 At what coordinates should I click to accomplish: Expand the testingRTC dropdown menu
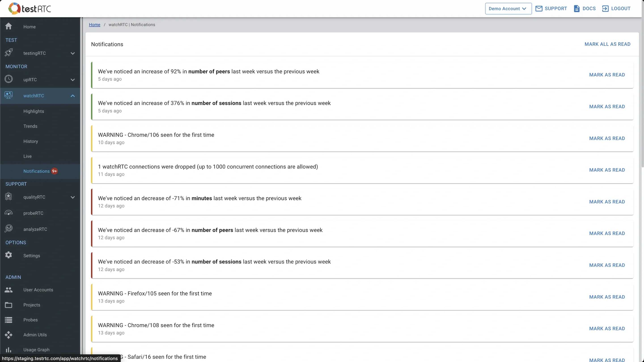tap(72, 53)
